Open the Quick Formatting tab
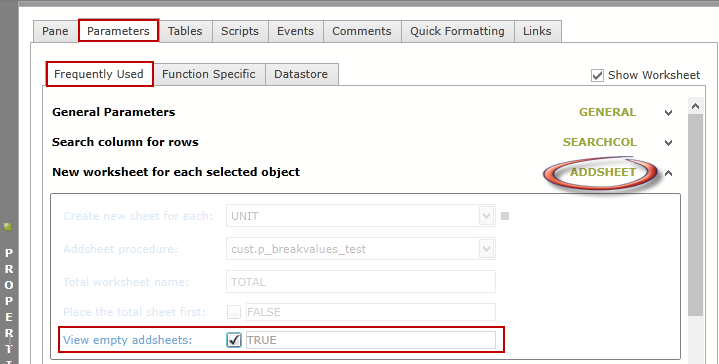This screenshot has height=364, width=719. 457,31
